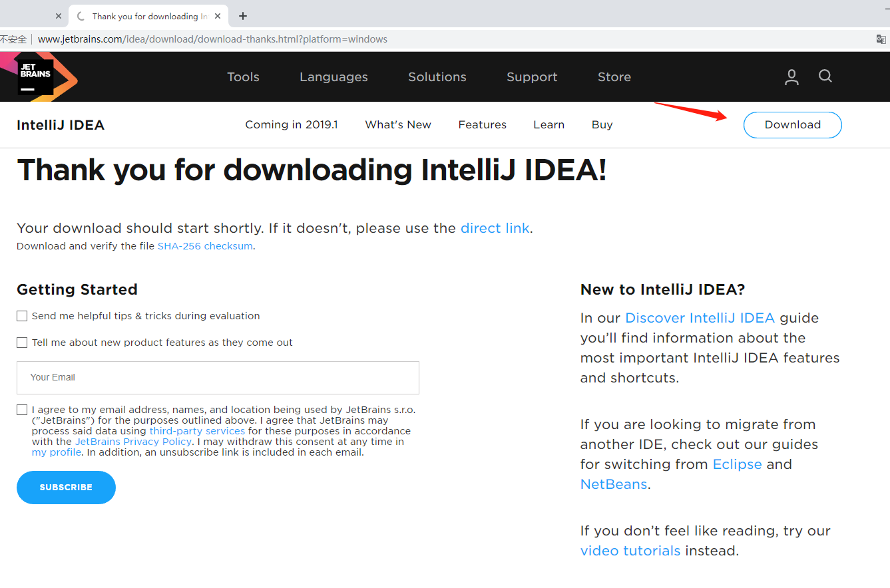The width and height of the screenshot is (890, 588).
Task: Click the 'Thank you for downloading IntelliJ IDEA!' heading
Action: click(x=312, y=170)
